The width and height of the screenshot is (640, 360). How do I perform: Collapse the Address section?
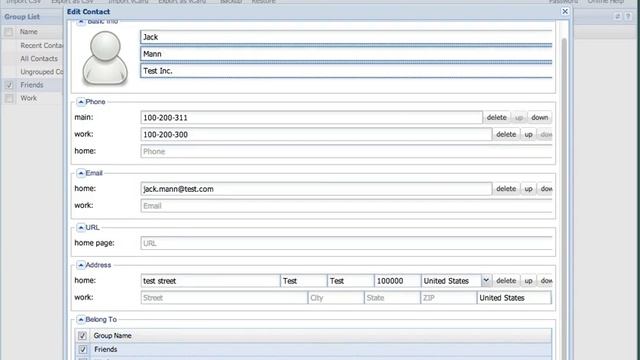[81, 265]
